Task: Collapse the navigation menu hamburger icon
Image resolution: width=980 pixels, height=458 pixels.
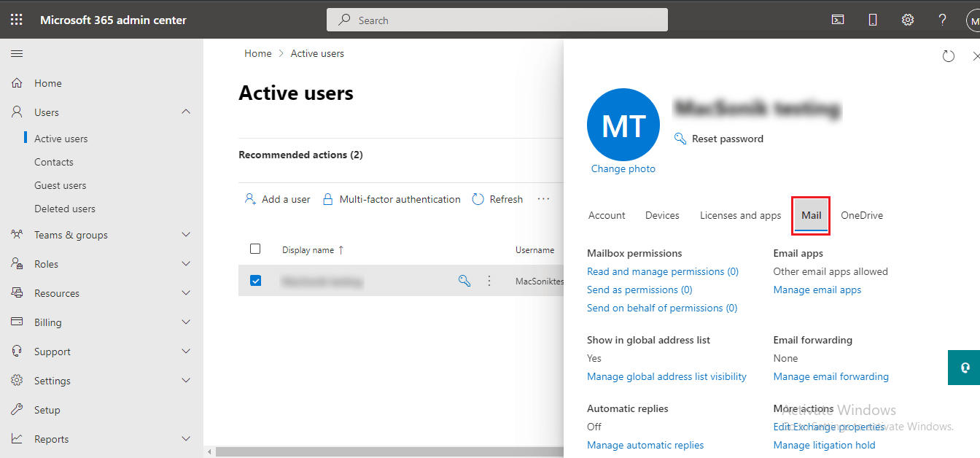Action: [x=17, y=53]
